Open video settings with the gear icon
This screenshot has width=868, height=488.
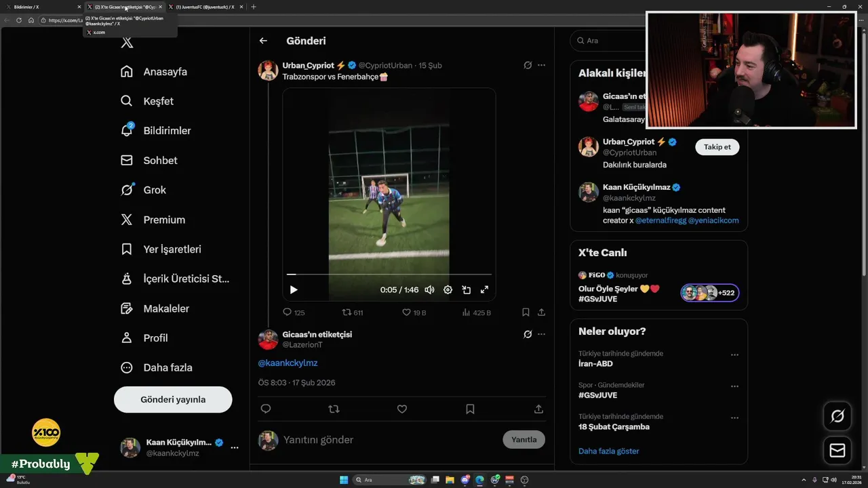click(448, 289)
